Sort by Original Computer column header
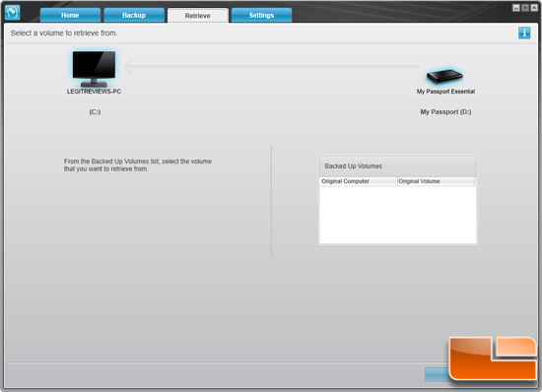Image resolution: width=542 pixels, height=392 pixels. pyautogui.click(x=359, y=181)
